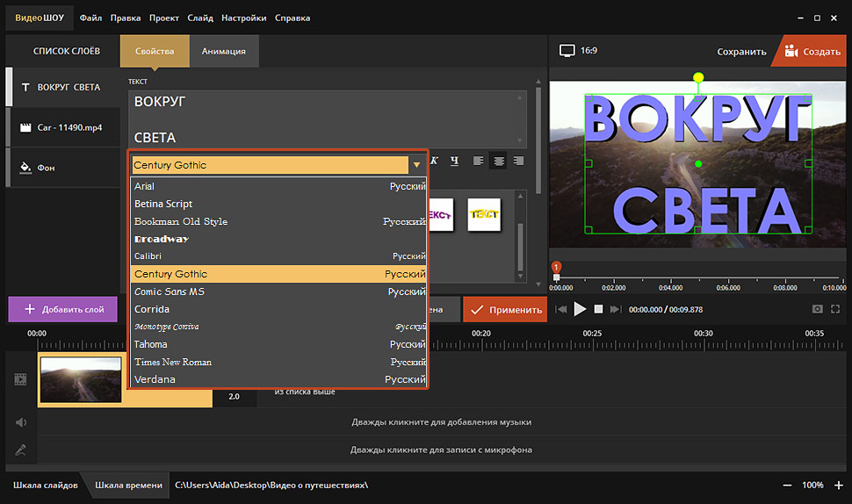The width and height of the screenshot is (852, 504).
Task: Click the 16:9 aspect ratio monitor icon
Action: pyautogui.click(x=567, y=51)
